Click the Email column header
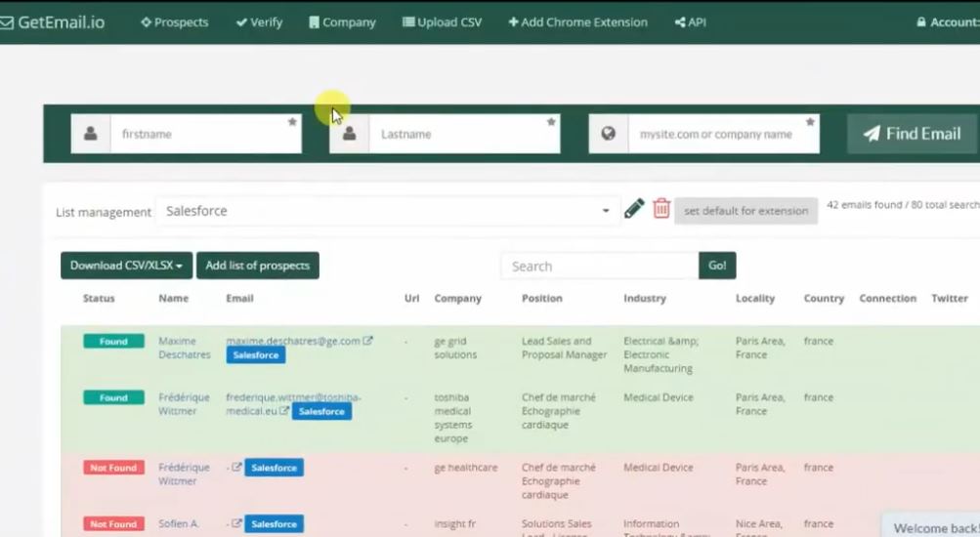The height and width of the screenshot is (537, 980). [x=239, y=299]
